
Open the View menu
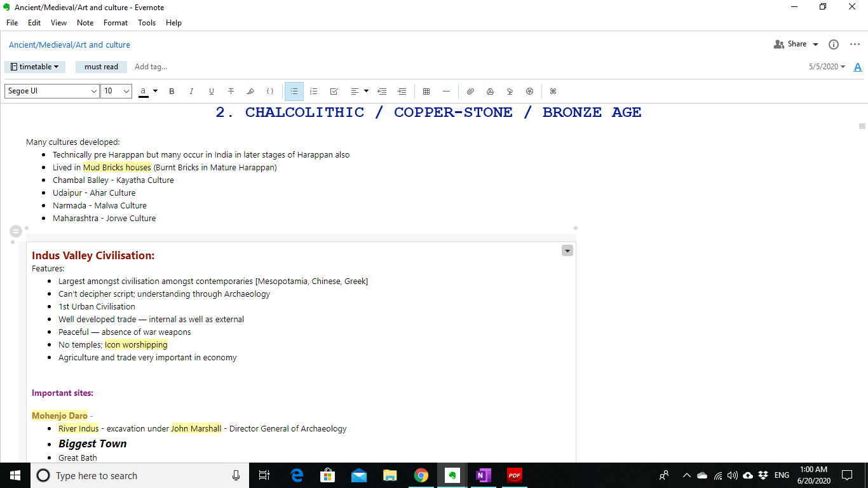pyautogui.click(x=58, y=23)
